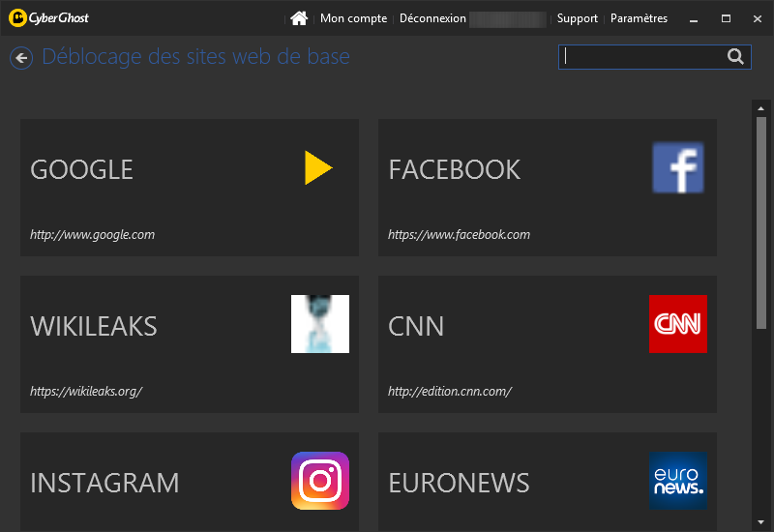Screen dimensions: 774x532
Task: Click the Facebook logo icon
Action: point(678,167)
